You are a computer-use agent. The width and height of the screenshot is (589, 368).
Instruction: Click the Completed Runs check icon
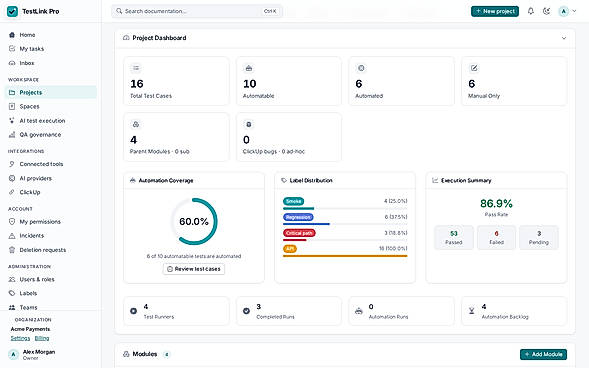(x=246, y=311)
